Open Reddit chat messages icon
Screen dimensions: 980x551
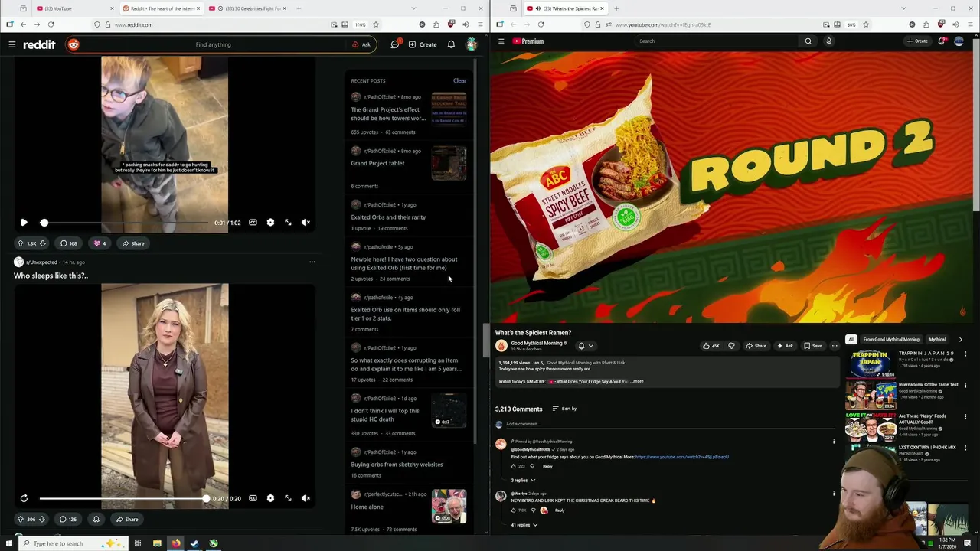click(395, 44)
